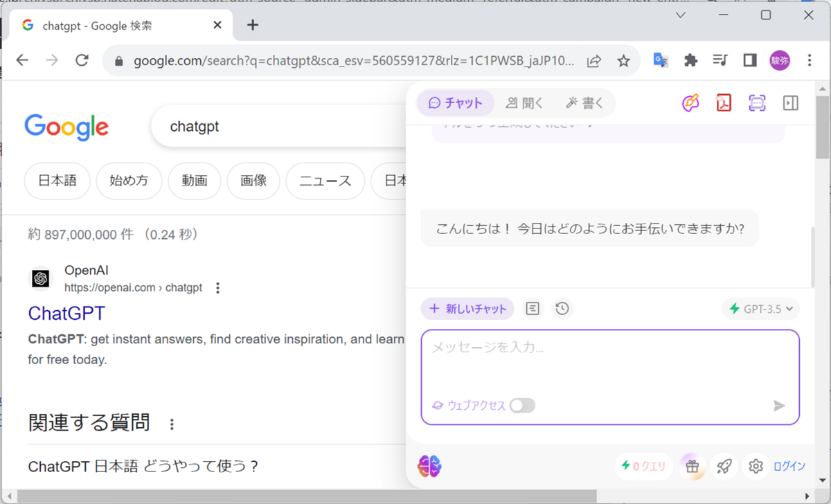This screenshot has height=504, width=831.
Task: Open Google Translate extension icon
Action: coord(661,61)
